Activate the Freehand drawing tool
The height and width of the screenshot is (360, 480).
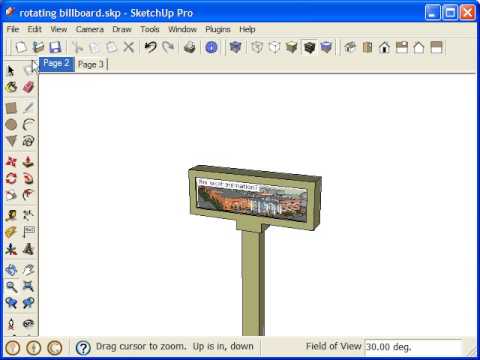tap(29, 141)
